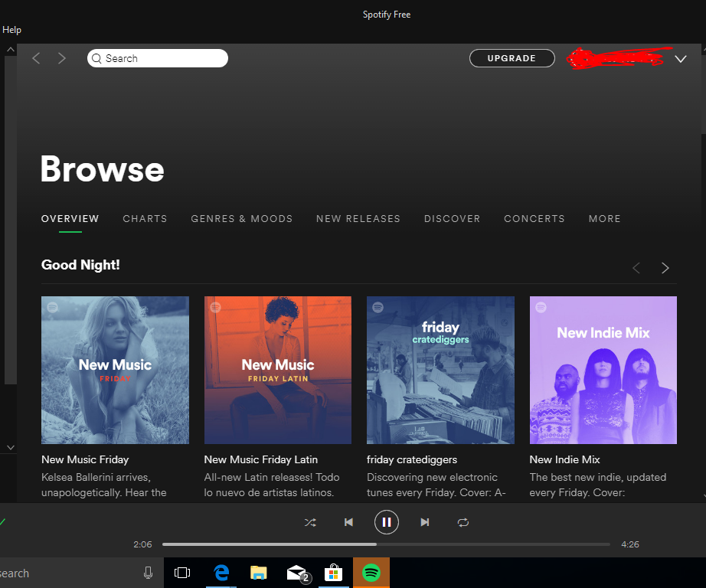Screen dimensions: 706x588
Task: Open the Genres & Moods section
Action: (241, 218)
